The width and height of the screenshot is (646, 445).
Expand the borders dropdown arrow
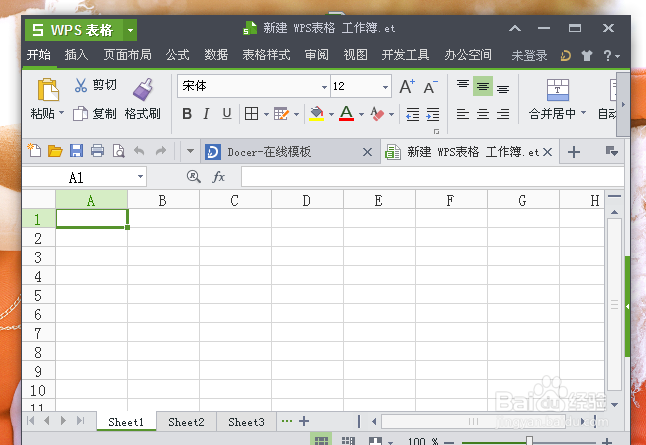[266, 114]
